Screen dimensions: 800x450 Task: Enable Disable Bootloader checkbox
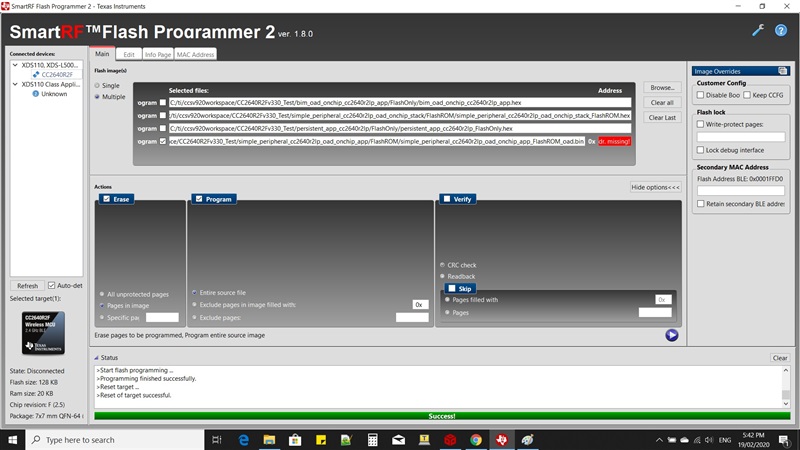click(x=701, y=95)
